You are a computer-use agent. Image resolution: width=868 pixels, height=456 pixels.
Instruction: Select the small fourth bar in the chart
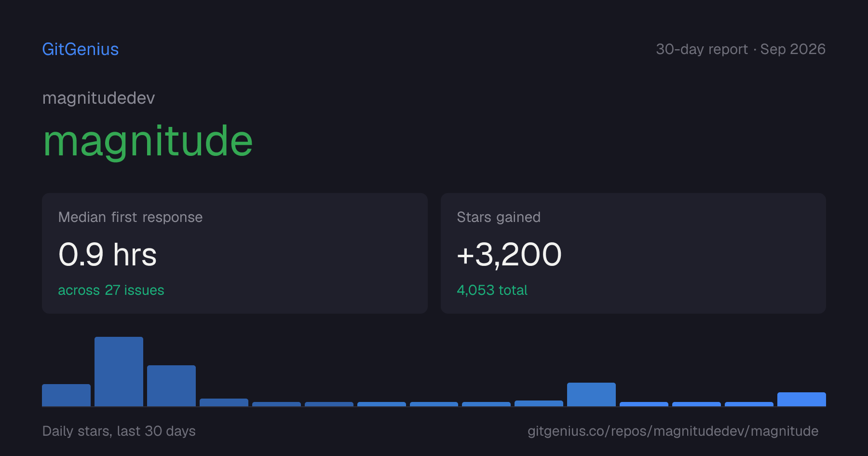(x=224, y=402)
